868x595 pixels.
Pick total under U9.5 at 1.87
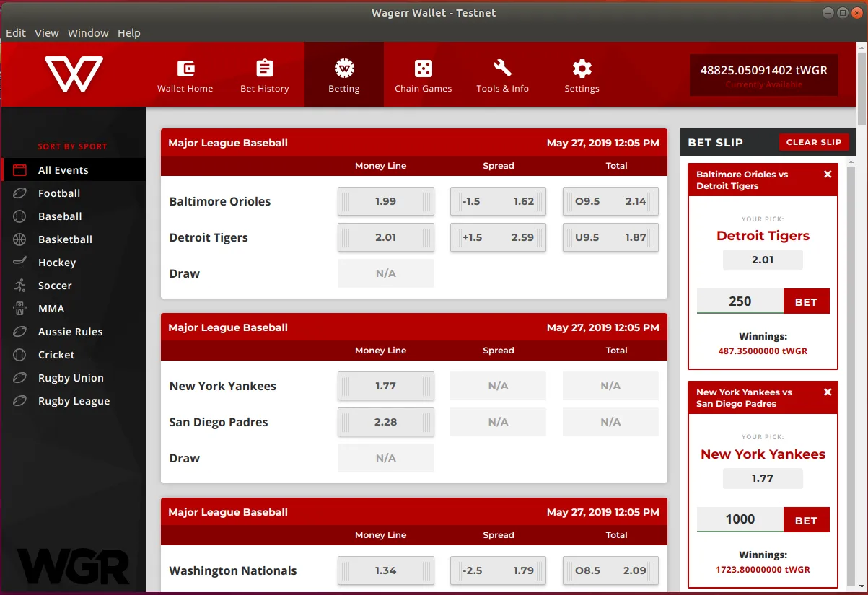pos(610,237)
